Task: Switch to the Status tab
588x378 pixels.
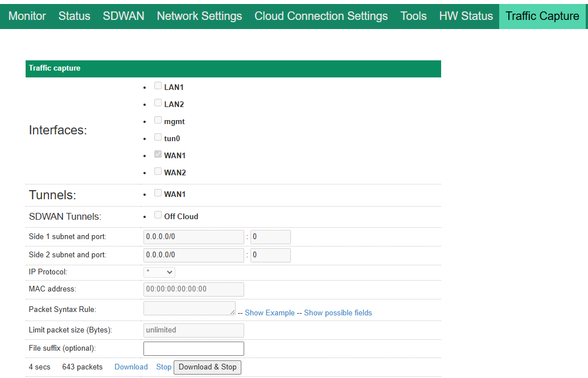Action: tap(74, 16)
